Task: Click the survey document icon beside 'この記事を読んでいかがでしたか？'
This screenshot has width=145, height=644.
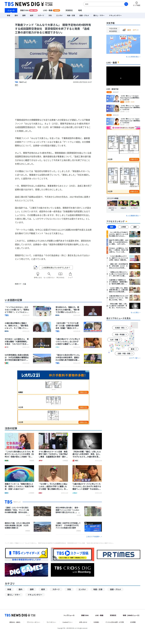Action: [35, 268]
